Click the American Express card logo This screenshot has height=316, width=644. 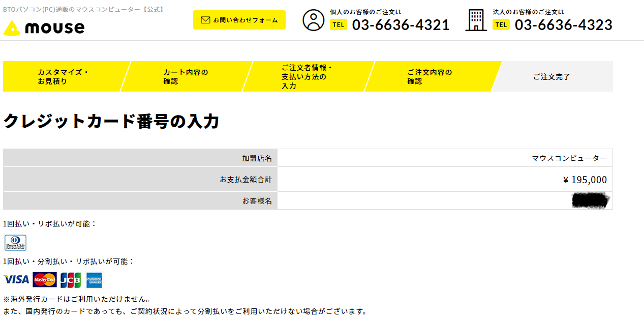point(94,280)
